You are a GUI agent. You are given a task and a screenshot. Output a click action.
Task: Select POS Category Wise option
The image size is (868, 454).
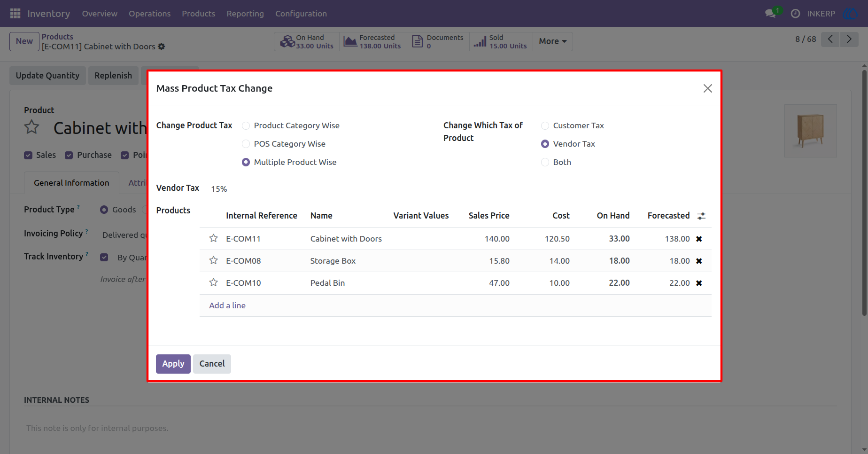[246, 144]
